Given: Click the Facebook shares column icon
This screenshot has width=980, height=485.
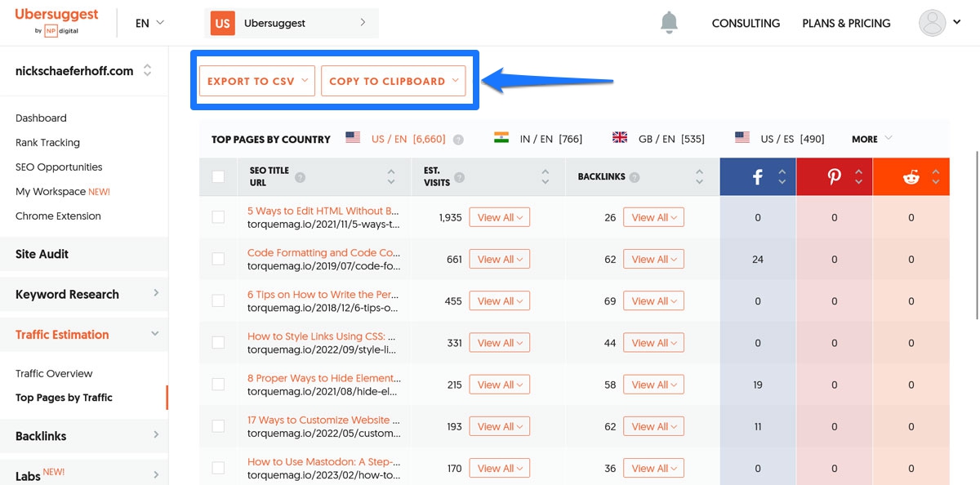Looking at the screenshot, I should [757, 177].
